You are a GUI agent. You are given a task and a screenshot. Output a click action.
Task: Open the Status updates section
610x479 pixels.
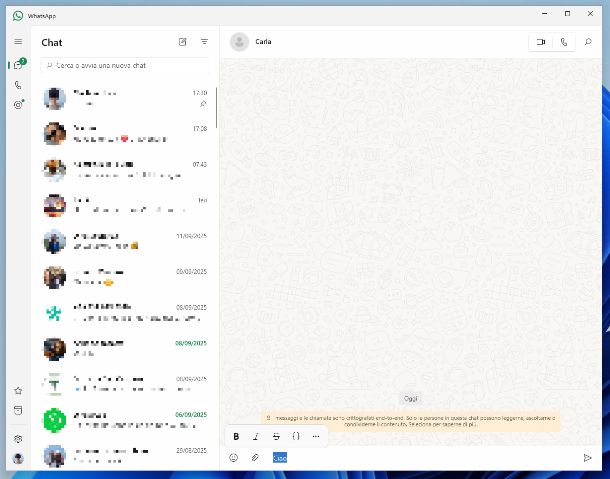pos(18,104)
